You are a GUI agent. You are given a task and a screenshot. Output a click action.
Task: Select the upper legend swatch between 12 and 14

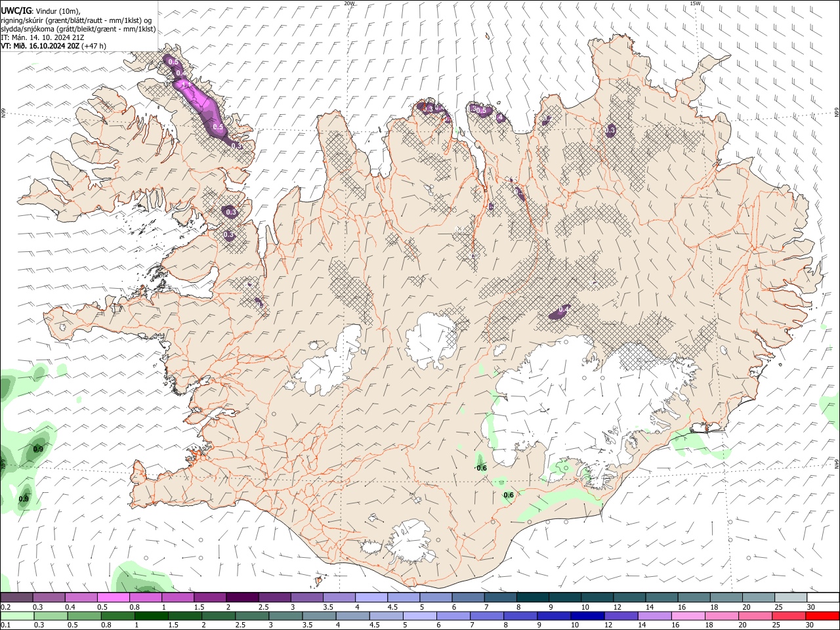pos(629,598)
